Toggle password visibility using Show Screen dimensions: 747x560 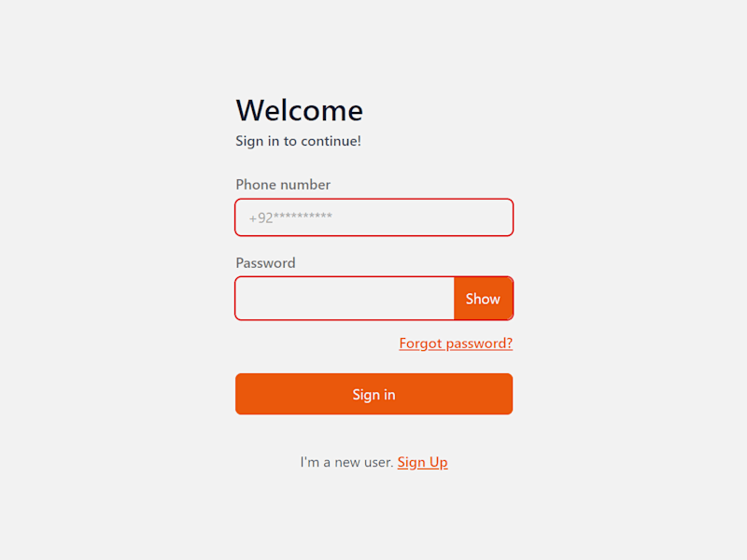pyautogui.click(x=483, y=299)
